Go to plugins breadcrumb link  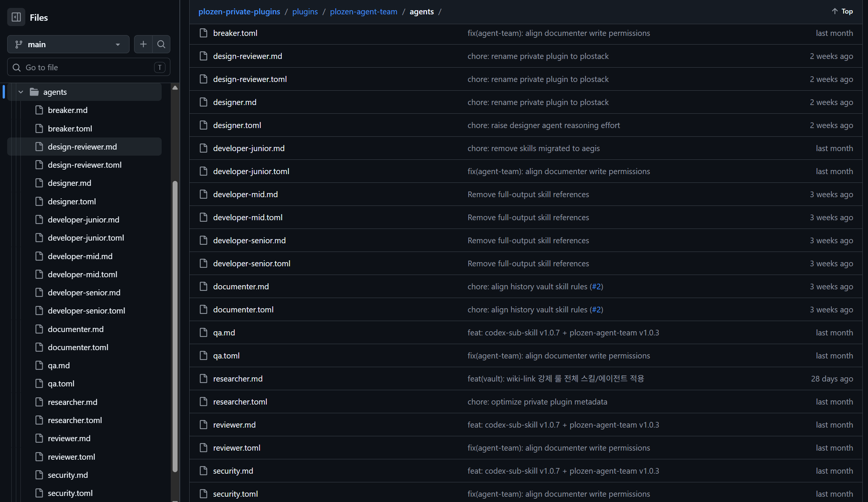pos(305,12)
